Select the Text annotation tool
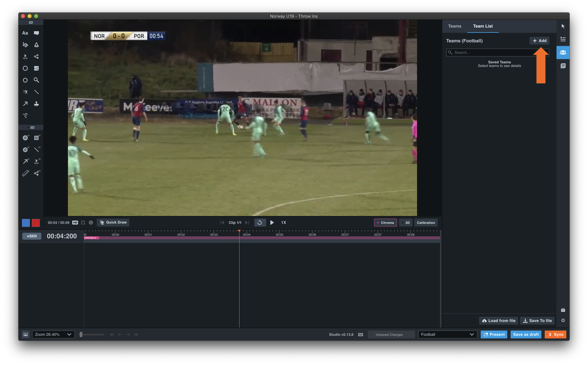588x365 pixels. 25,33
